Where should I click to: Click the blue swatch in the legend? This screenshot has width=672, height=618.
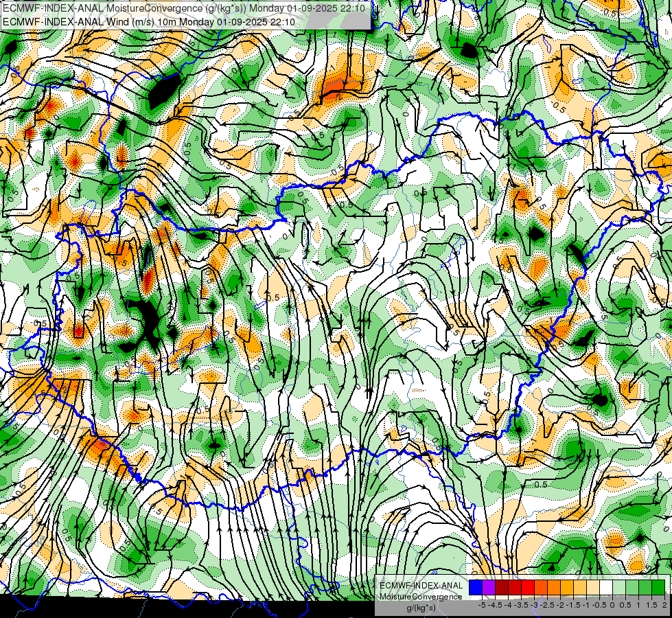tap(476, 588)
